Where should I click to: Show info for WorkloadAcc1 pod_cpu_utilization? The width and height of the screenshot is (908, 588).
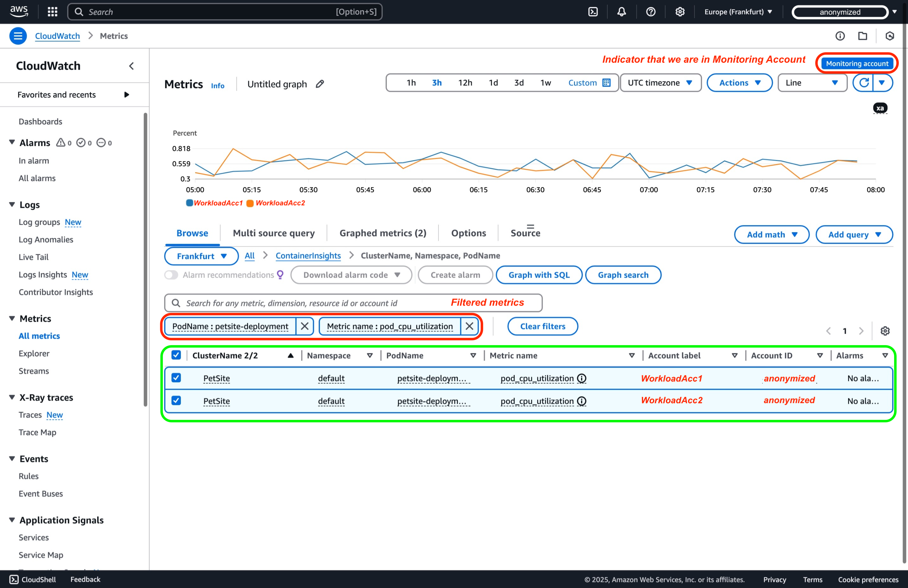581,378
